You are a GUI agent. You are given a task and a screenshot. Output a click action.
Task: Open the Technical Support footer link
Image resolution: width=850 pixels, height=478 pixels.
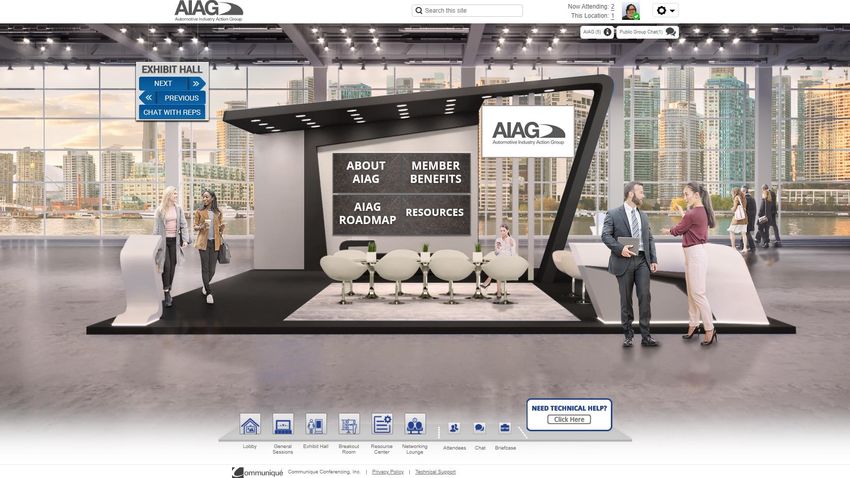click(x=435, y=472)
